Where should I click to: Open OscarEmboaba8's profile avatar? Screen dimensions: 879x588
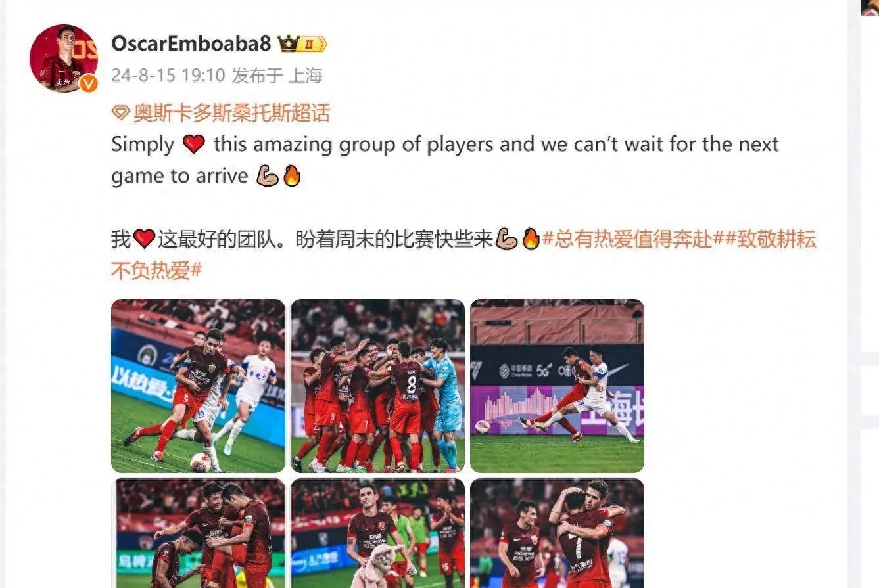click(x=64, y=58)
